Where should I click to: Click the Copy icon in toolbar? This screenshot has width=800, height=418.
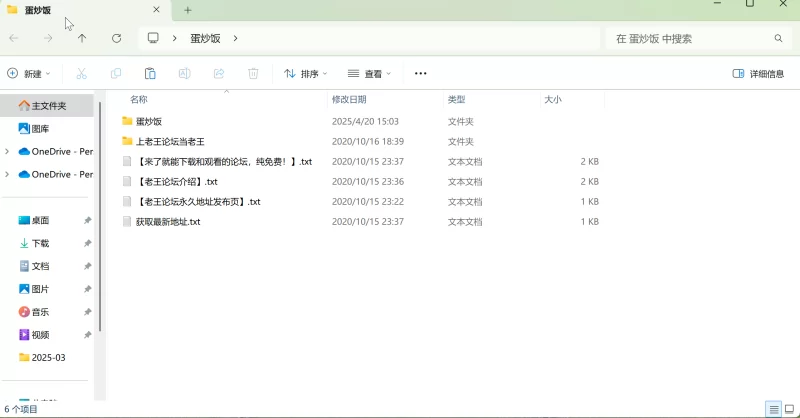pyautogui.click(x=116, y=74)
